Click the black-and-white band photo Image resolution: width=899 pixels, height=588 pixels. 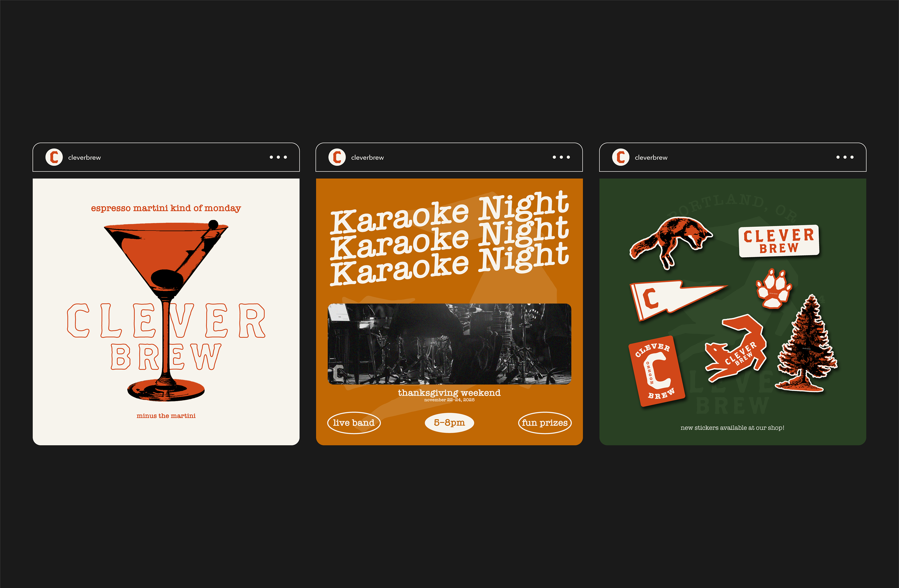coord(449,344)
